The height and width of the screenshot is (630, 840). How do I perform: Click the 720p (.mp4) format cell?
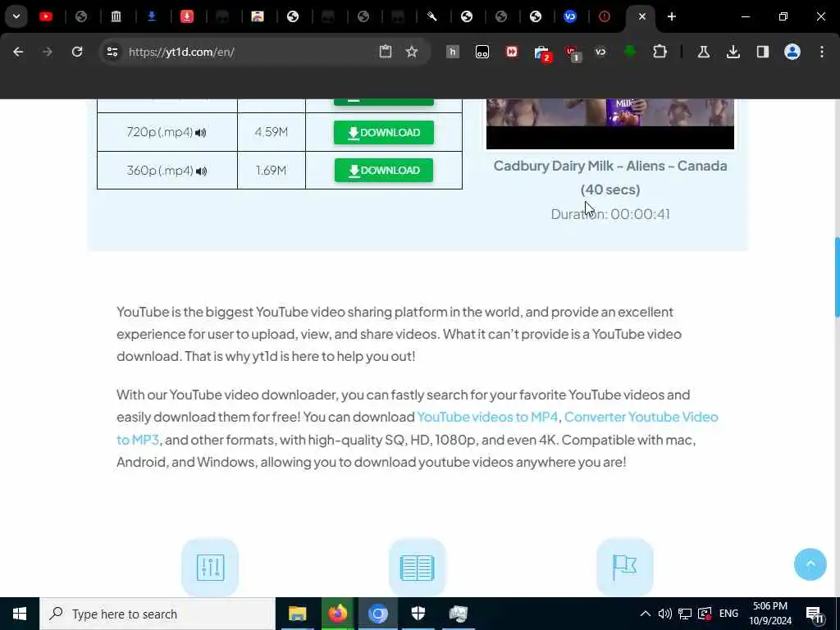tap(167, 132)
